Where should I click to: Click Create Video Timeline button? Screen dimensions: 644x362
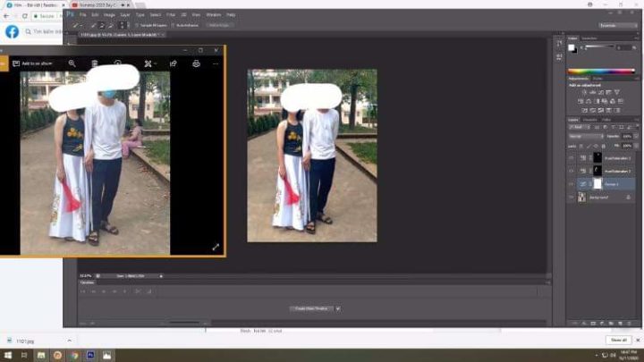click(311, 308)
